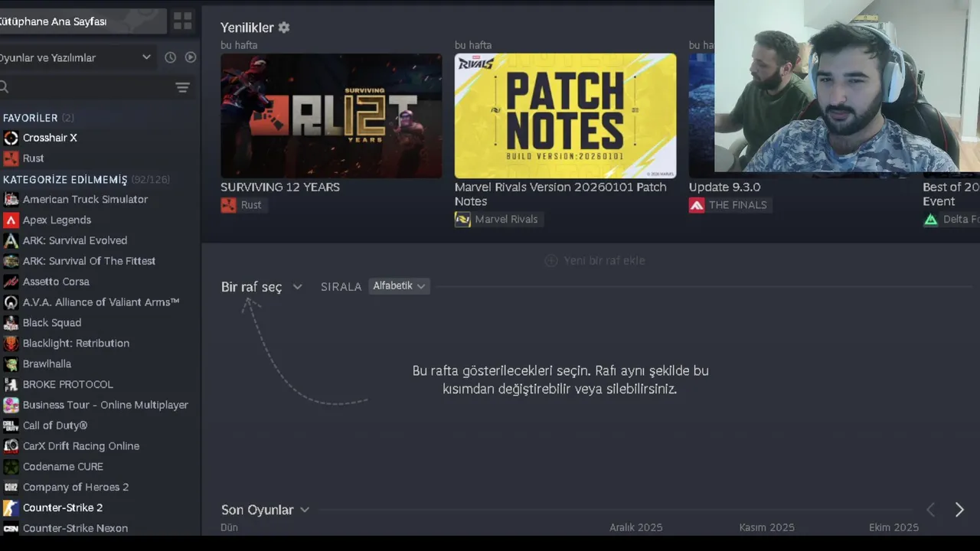980x551 pixels.
Task: Open the Update 9.3.0 news title
Action: (x=724, y=187)
